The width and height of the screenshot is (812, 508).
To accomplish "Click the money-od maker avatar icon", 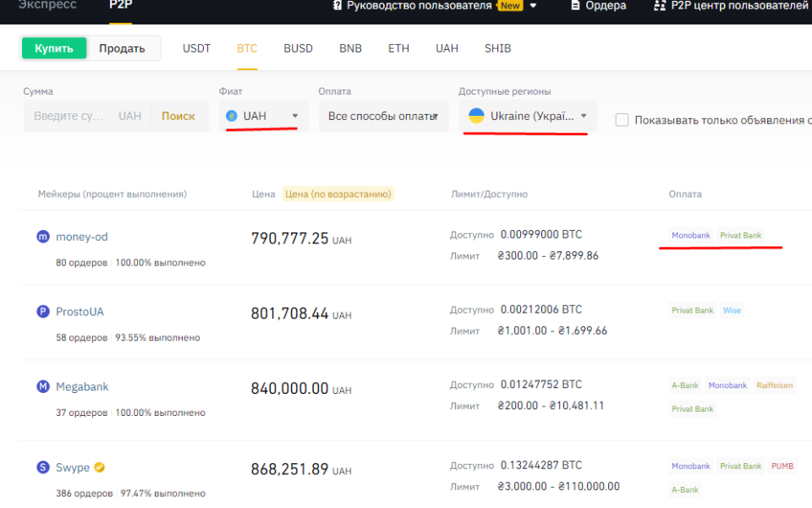I will coord(43,238).
